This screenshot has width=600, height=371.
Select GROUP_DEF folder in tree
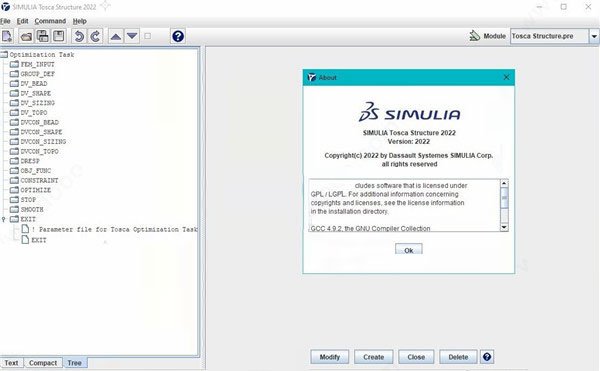38,74
